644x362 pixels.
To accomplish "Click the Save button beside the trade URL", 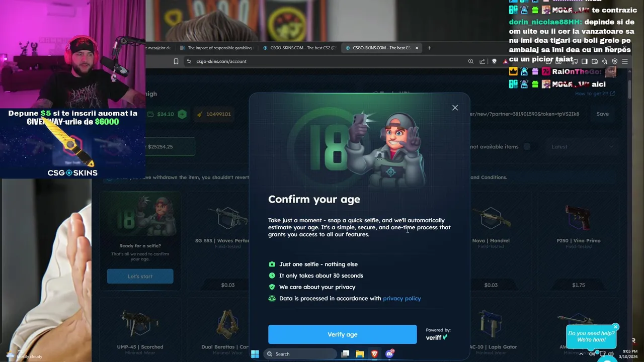I will click(602, 114).
